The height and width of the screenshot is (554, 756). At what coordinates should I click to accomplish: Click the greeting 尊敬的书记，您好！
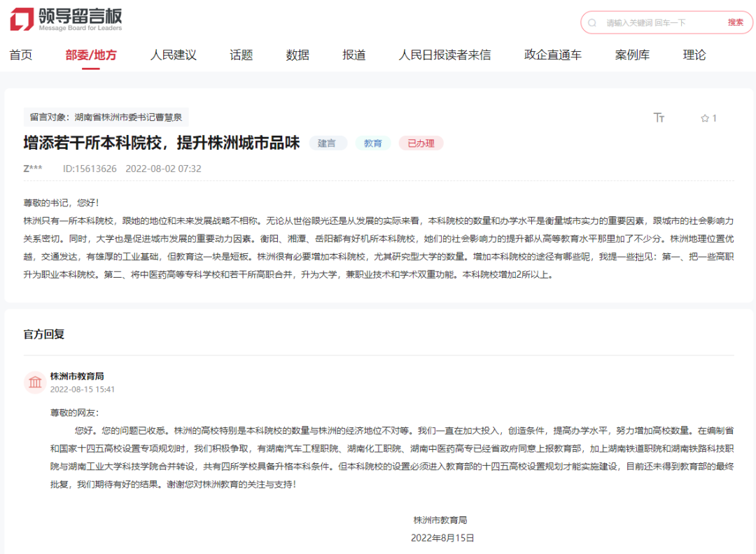click(61, 203)
